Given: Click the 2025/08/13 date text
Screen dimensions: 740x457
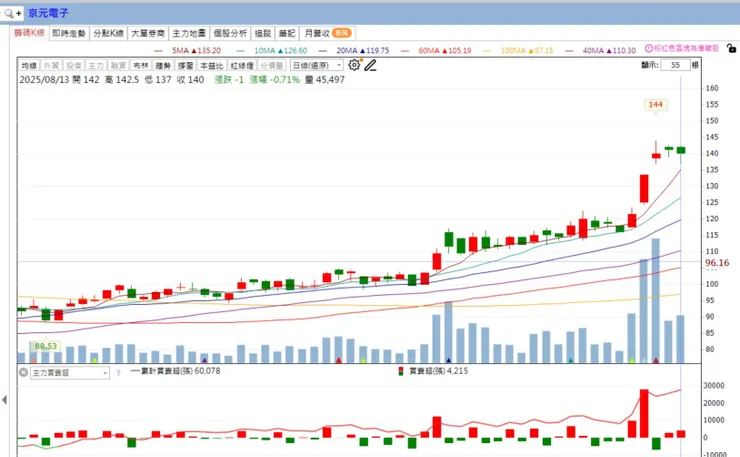Looking at the screenshot, I should click(44, 80).
